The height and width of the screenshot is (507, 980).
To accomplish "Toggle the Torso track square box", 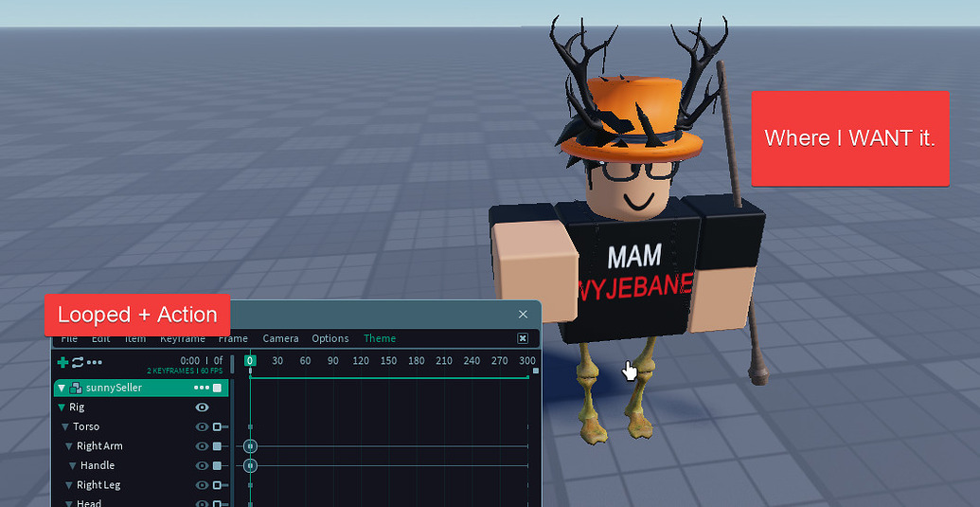I will 217,426.
